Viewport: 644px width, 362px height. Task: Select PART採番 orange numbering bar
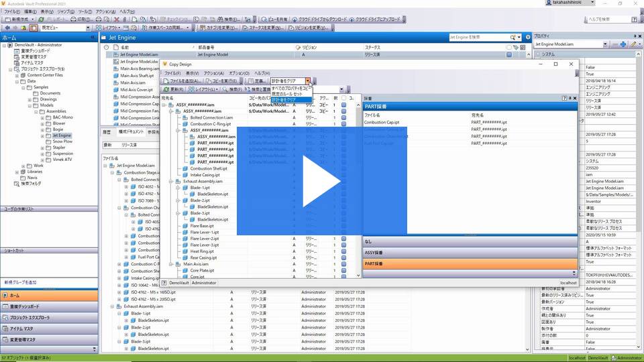pos(470,263)
